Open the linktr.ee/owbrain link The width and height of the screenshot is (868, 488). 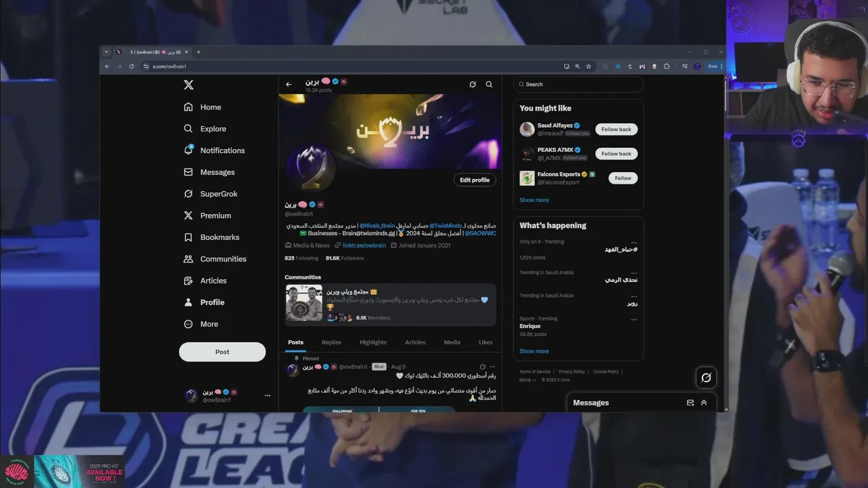363,245
